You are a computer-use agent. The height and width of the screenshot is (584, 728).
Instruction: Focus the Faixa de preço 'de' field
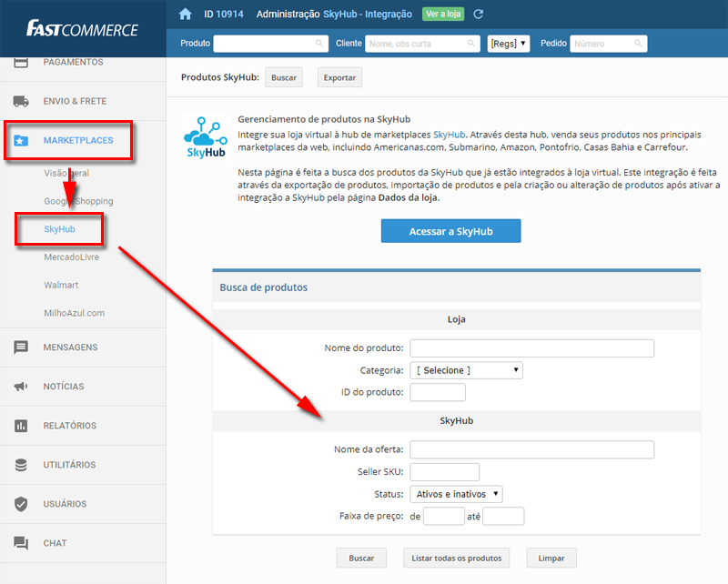444,516
